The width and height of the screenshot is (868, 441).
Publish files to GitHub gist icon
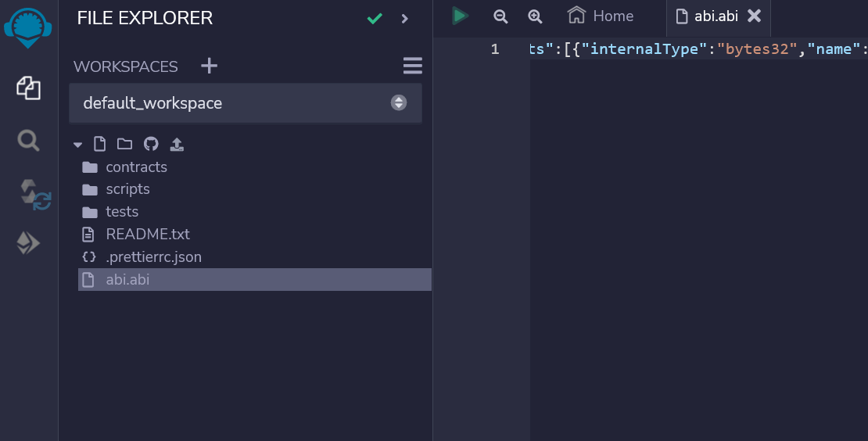click(151, 144)
